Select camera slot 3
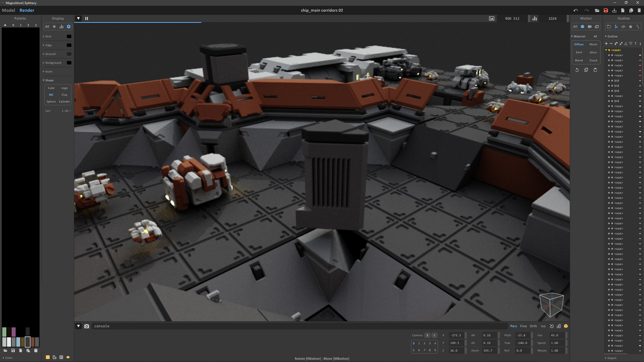 [430, 343]
